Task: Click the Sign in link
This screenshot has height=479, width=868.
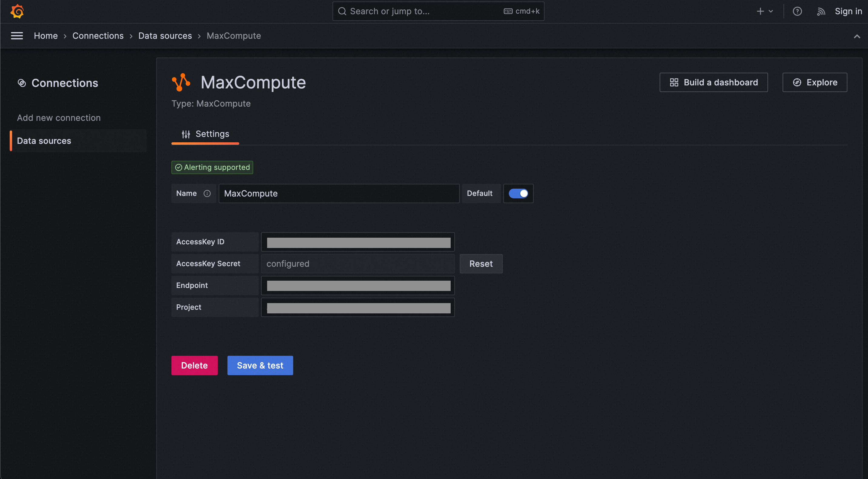Action: pyautogui.click(x=848, y=11)
